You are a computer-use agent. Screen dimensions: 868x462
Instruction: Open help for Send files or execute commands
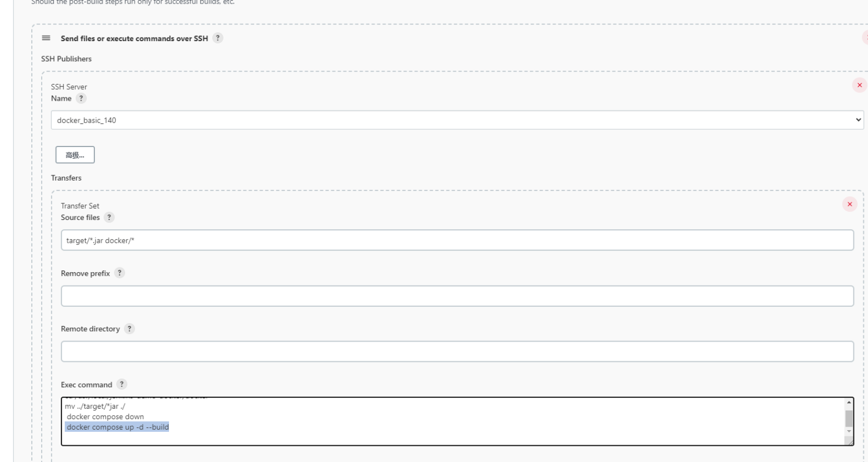[x=218, y=38]
